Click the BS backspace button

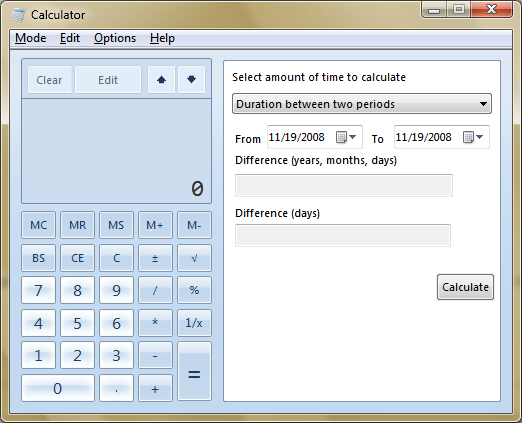[38, 258]
